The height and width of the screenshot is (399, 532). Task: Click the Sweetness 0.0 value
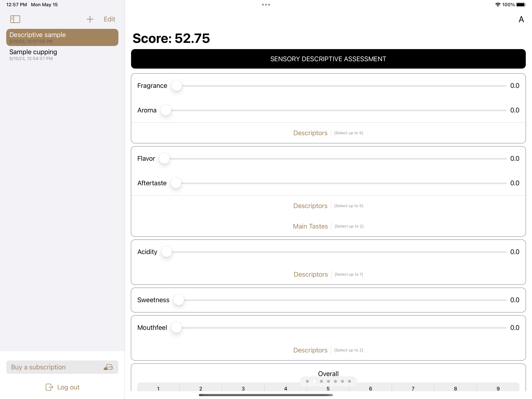tap(515, 300)
